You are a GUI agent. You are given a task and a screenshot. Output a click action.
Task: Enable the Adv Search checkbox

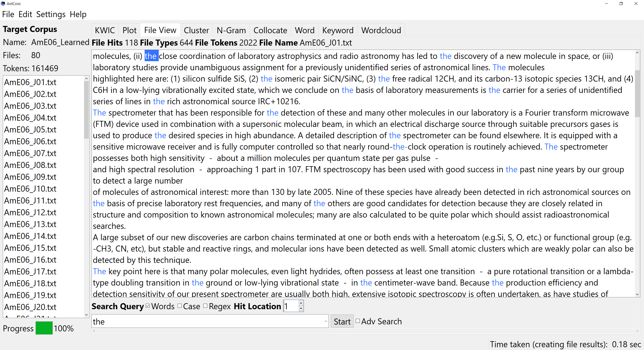pyautogui.click(x=358, y=321)
